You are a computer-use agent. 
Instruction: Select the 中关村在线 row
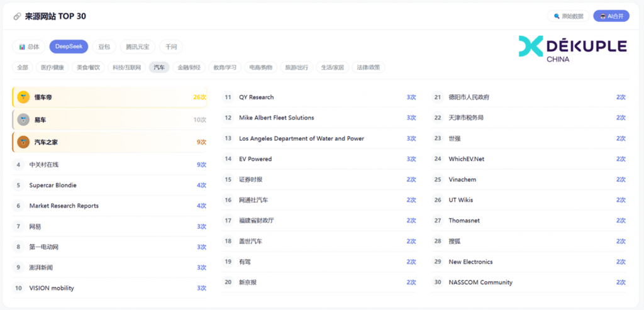tap(109, 165)
